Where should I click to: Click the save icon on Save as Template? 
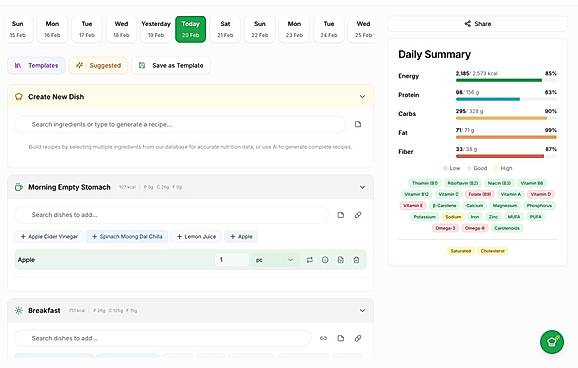pyautogui.click(x=142, y=66)
